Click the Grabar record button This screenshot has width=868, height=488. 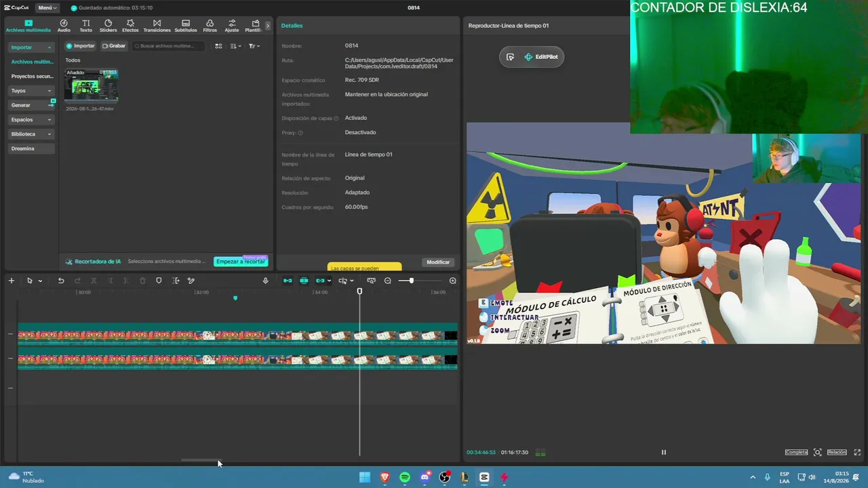point(114,46)
